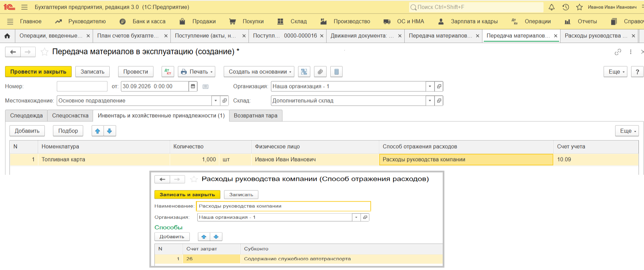Open the notifications bell icon
The image size is (644, 270).
[552, 7]
